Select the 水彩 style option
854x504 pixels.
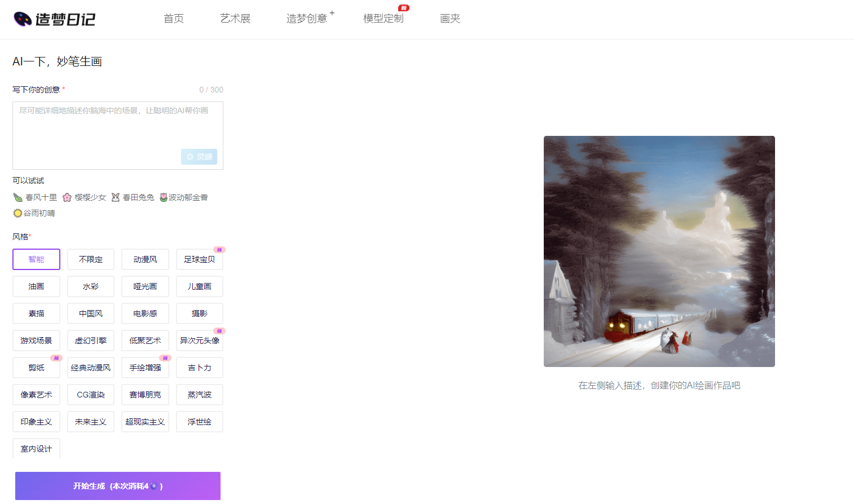(x=91, y=286)
